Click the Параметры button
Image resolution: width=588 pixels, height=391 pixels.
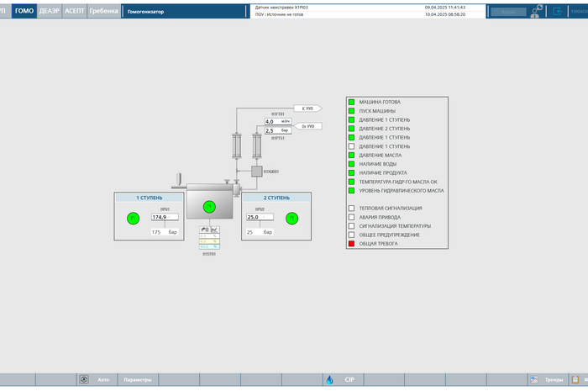(138, 380)
